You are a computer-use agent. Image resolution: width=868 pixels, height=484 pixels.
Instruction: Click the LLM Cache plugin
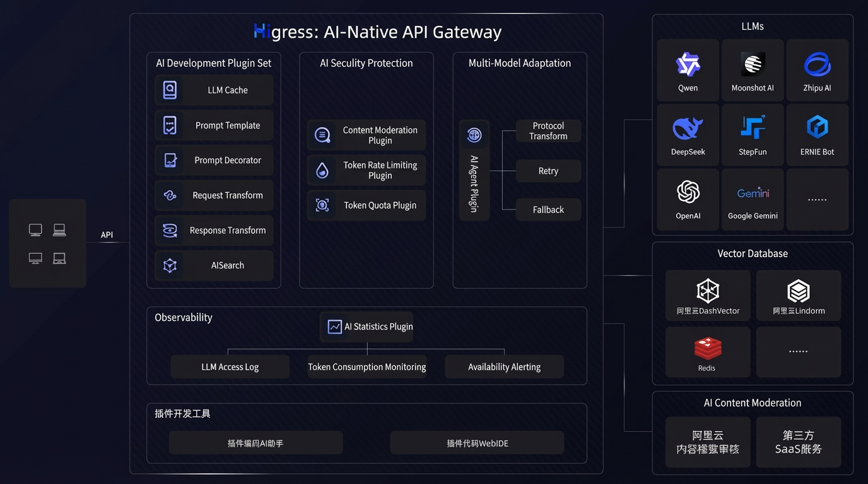tap(214, 90)
